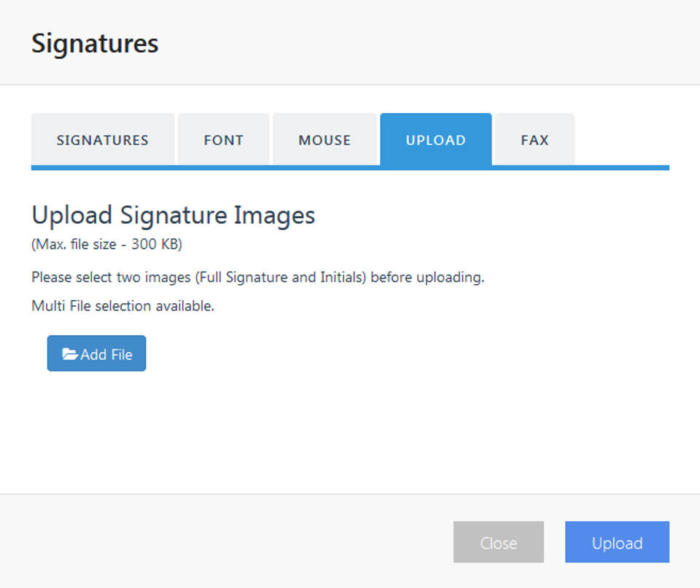Open the Font tab
The height and width of the screenshot is (588, 700).
pos(224,140)
